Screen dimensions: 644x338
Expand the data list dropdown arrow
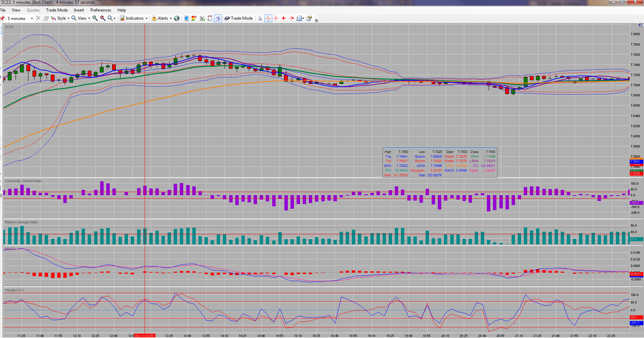(x=303, y=18)
